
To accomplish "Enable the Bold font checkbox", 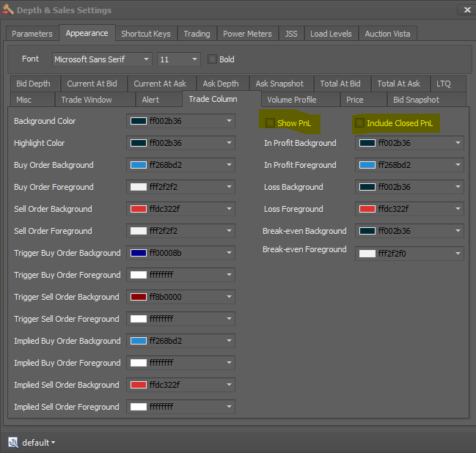I will (212, 59).
